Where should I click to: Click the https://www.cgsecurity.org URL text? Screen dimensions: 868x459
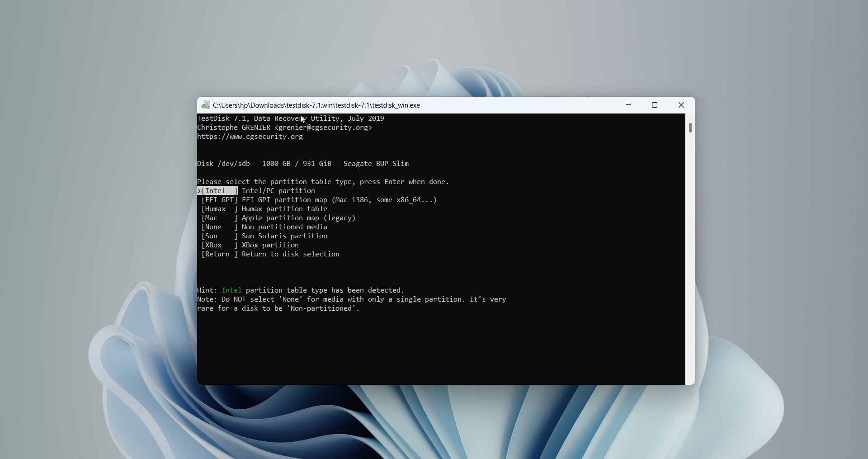point(250,137)
